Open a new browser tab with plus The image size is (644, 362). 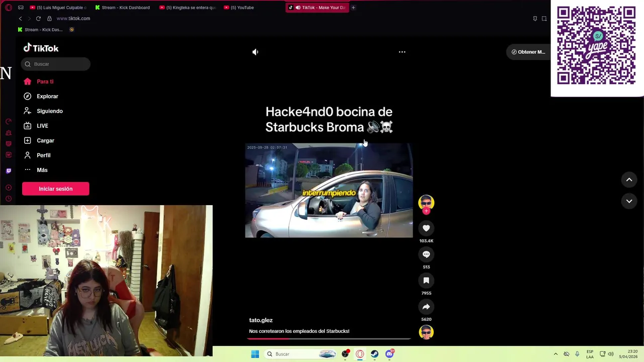[353, 8]
